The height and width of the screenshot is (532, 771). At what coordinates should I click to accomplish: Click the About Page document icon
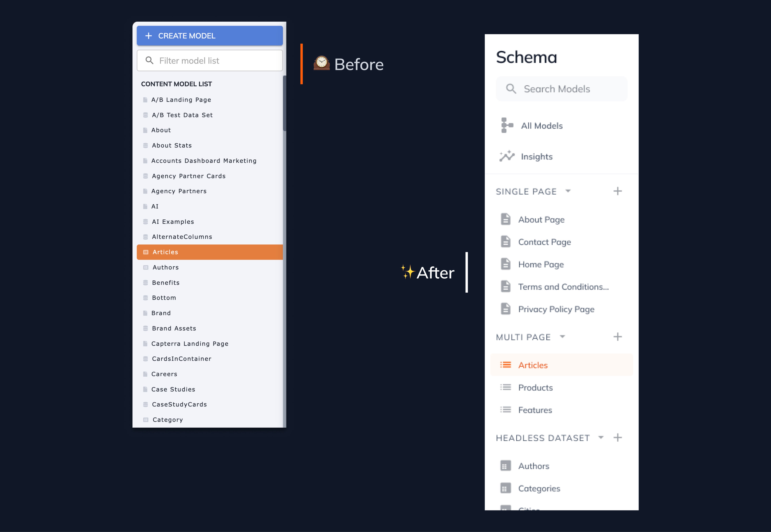[x=506, y=219]
